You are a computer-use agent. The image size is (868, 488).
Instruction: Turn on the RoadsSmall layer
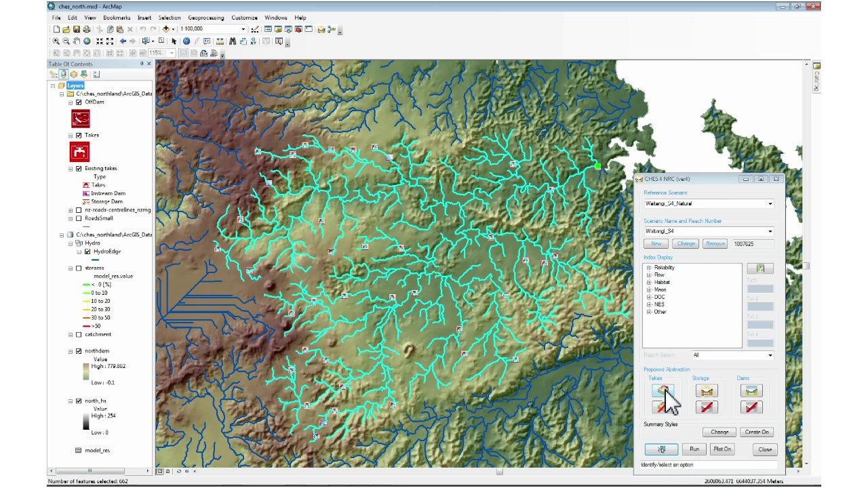click(79, 218)
